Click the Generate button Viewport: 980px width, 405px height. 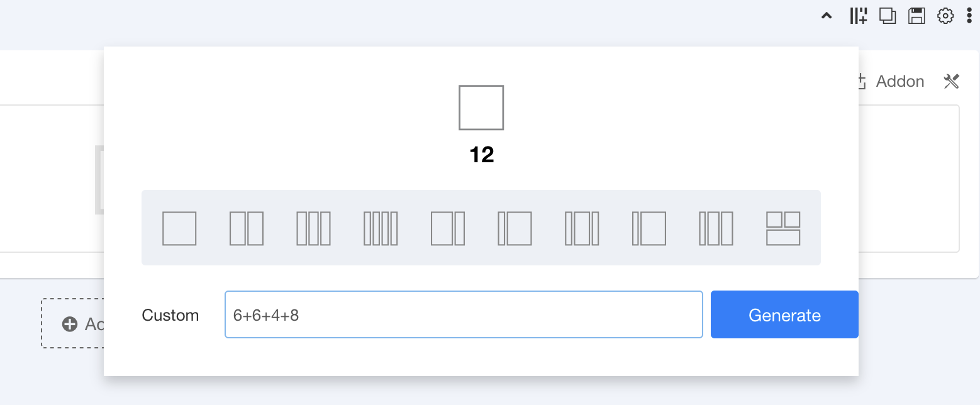tap(784, 314)
